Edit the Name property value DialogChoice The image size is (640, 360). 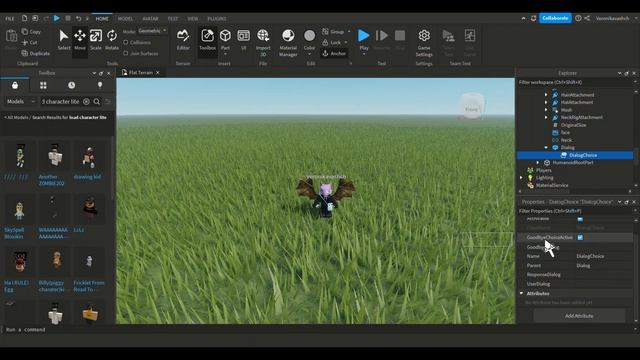click(590, 256)
